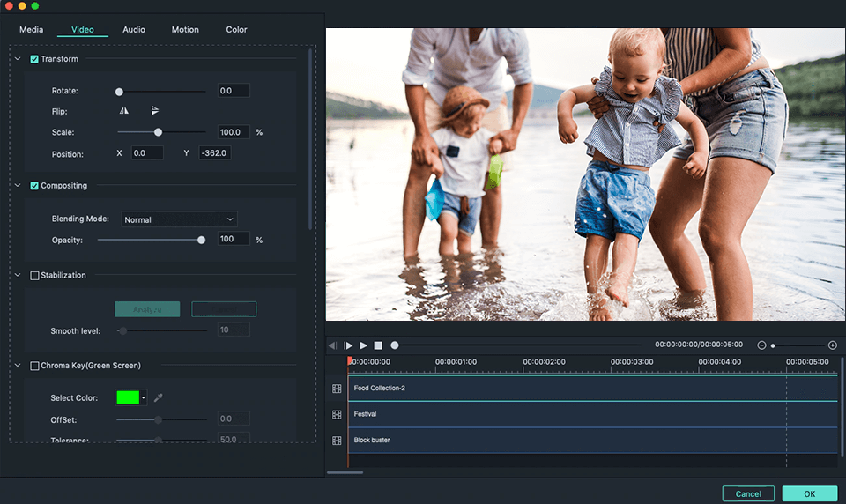Click the Rotate slider handle
Image resolution: width=846 pixels, height=504 pixels.
tap(119, 92)
